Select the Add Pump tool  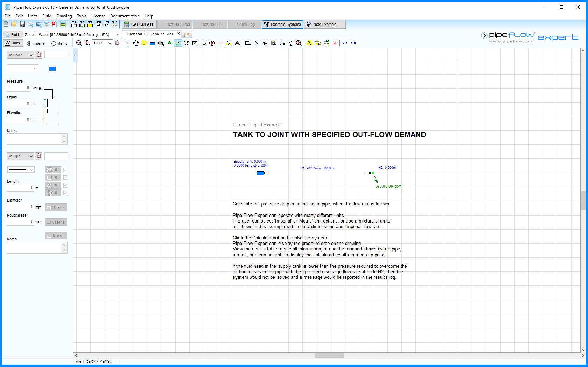coord(212,43)
